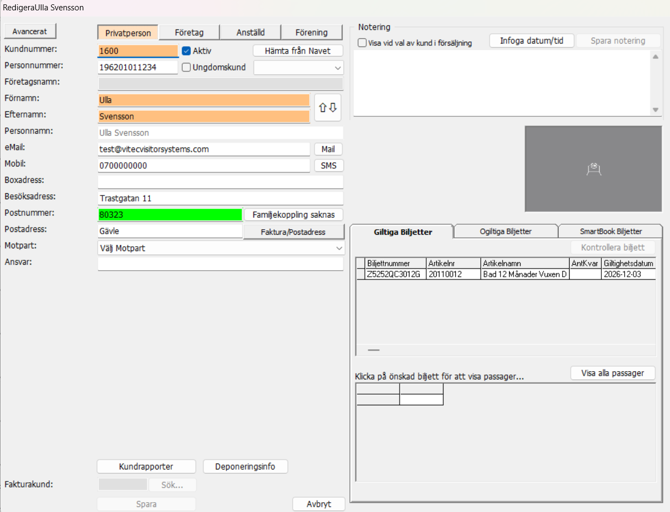The image size is (670, 512).
Task: Open the dropdown next to Ungdomskund
Action: click(x=298, y=68)
